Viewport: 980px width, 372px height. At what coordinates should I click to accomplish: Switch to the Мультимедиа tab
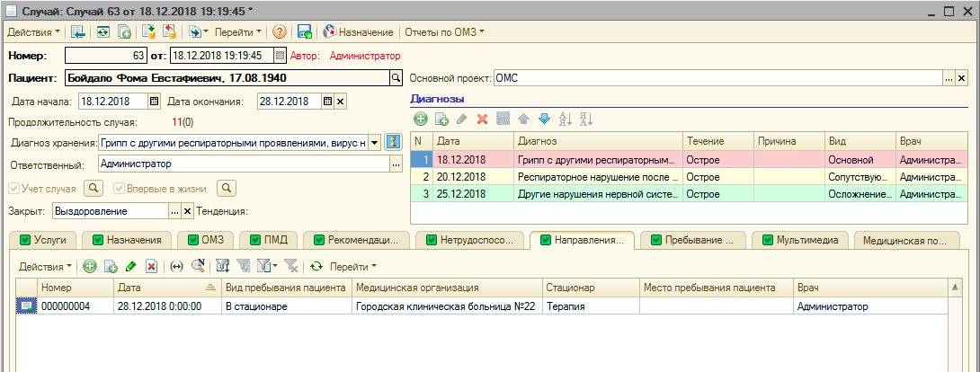tap(801, 240)
